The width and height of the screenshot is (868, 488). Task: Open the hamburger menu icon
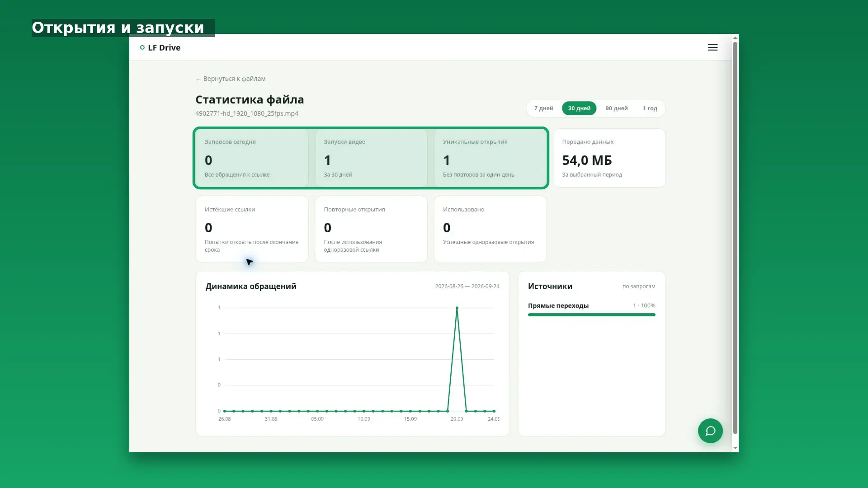pos(712,47)
